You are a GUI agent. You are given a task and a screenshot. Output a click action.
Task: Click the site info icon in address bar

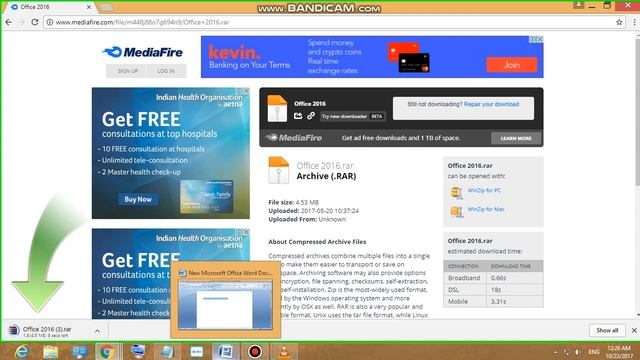[49, 22]
